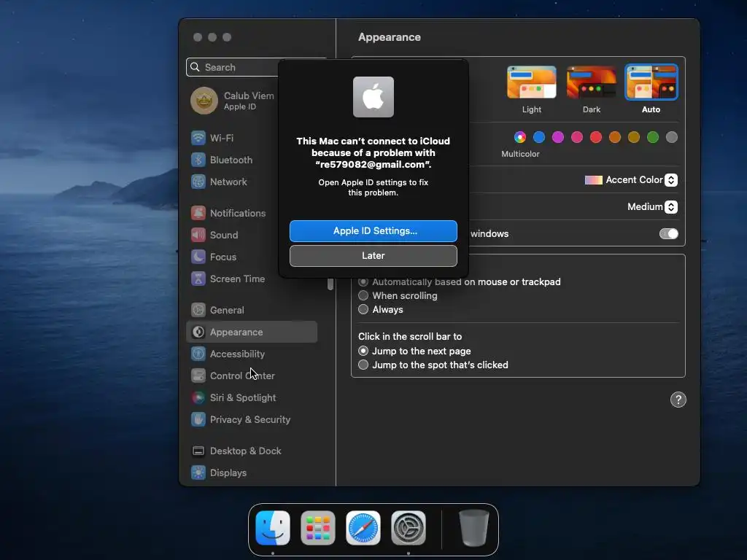Choose red accent color
747x560 pixels.
(596, 138)
